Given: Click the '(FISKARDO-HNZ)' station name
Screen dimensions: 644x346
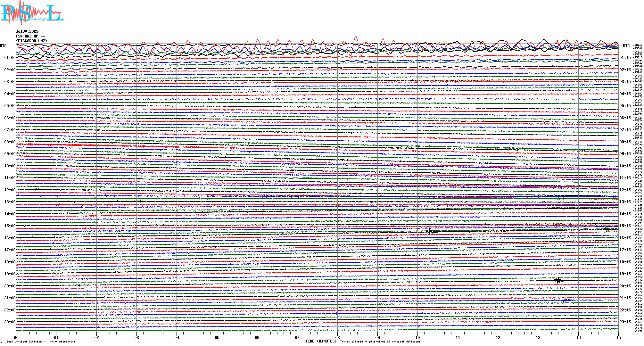Looking at the screenshot, I should click(31, 41).
